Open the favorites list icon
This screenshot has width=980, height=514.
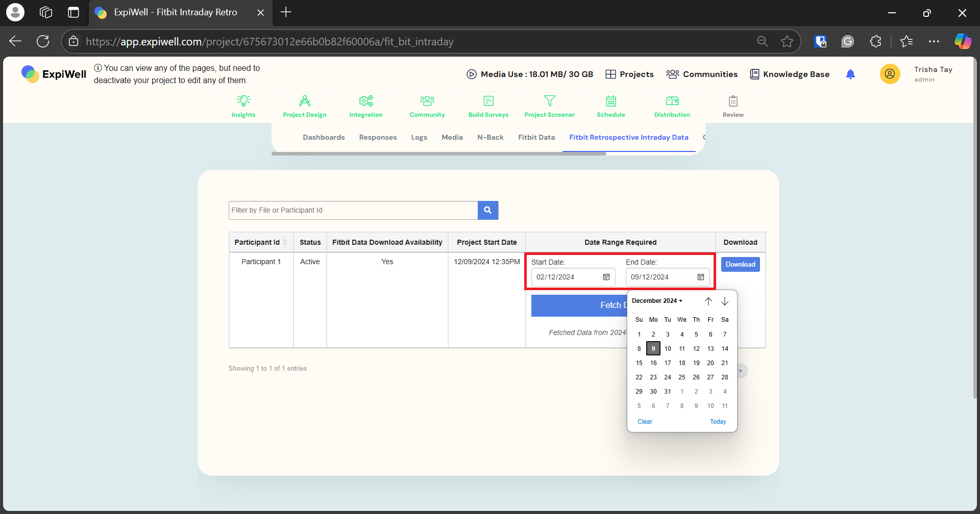[906, 41]
